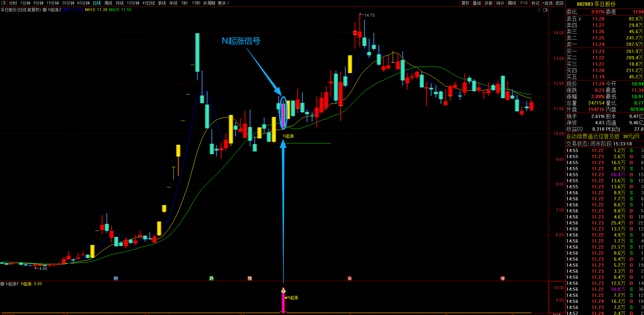Click the 跌 event marker icon
644x315 pixels.
[x=212, y=278]
